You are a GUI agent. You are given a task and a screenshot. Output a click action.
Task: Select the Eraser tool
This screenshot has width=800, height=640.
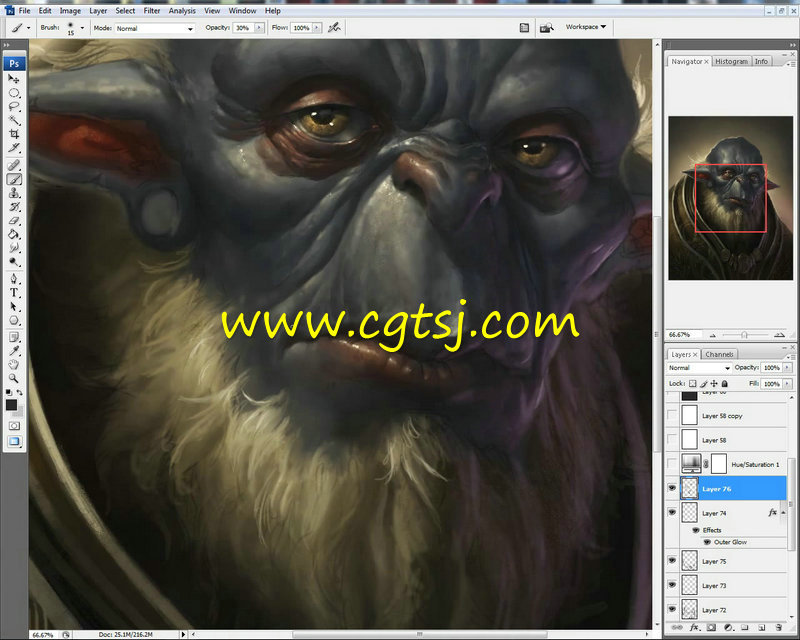click(14, 220)
